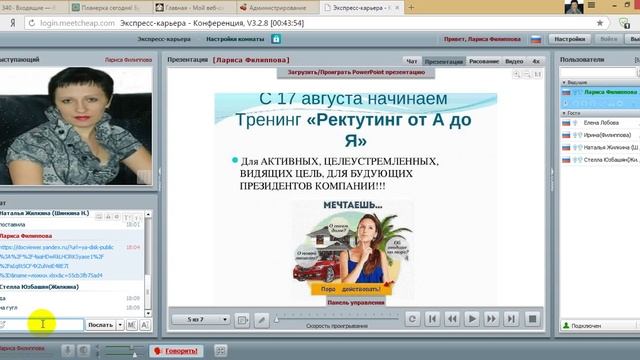The width and height of the screenshot is (640, 360).
Task: Select user Ирина(Филиппова)
Action: coord(600,135)
